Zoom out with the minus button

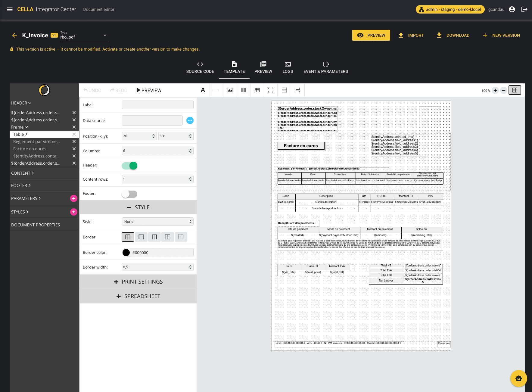click(x=504, y=90)
